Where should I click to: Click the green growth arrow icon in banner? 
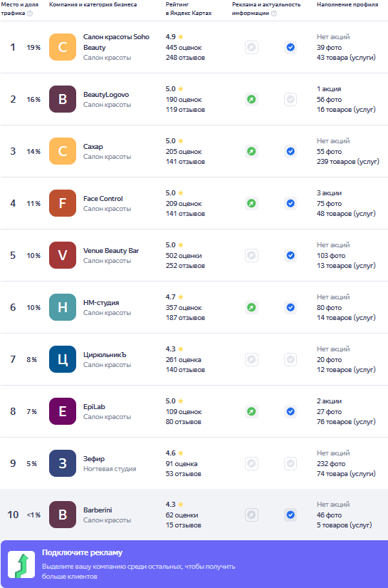[x=21, y=564]
